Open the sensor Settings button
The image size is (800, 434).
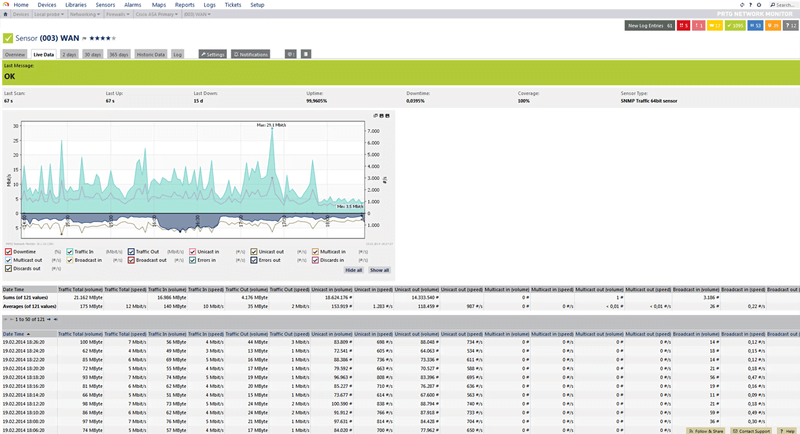212,54
